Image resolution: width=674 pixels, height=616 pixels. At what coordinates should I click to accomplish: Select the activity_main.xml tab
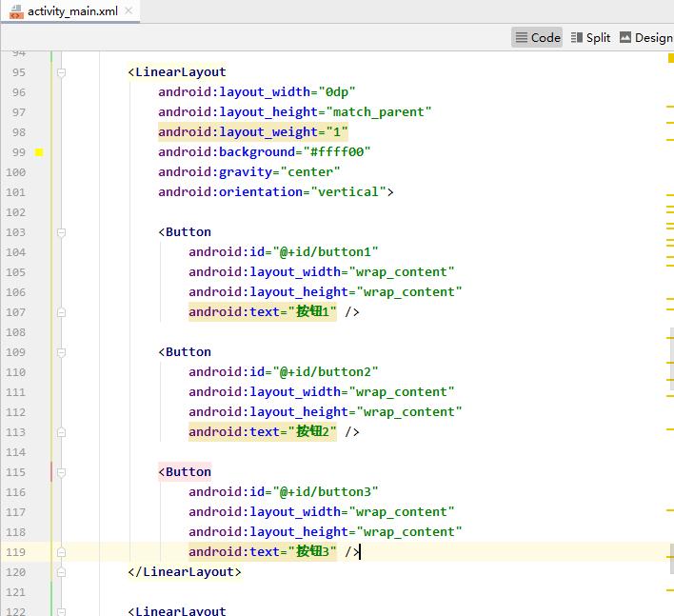click(72, 11)
